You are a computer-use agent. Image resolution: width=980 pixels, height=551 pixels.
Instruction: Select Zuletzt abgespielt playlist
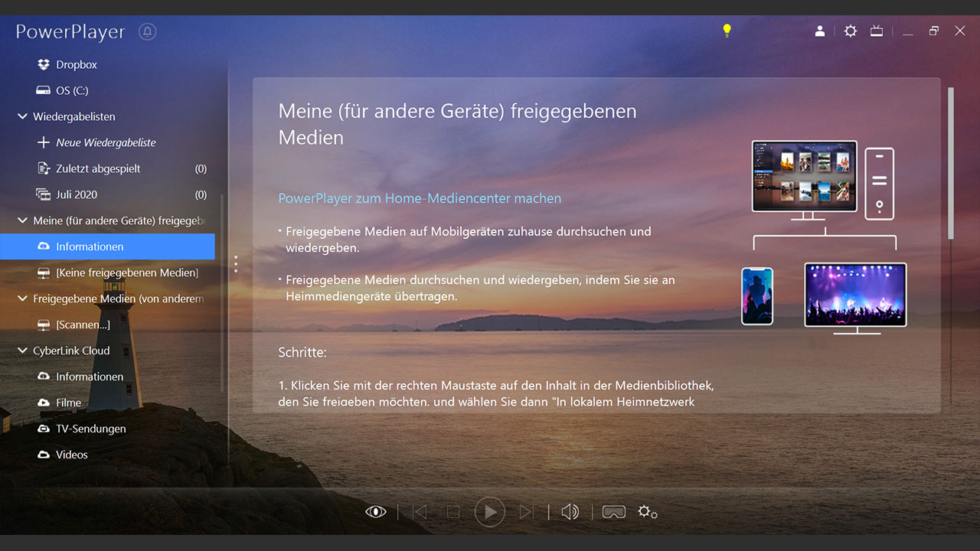coord(98,168)
